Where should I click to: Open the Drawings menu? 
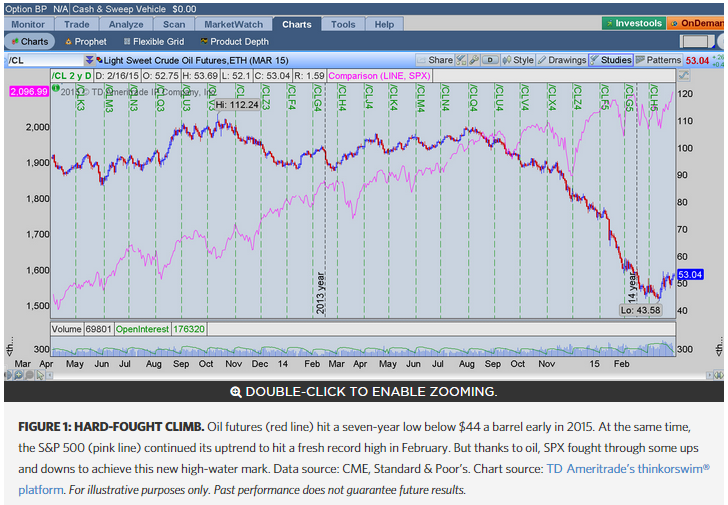pos(562,60)
